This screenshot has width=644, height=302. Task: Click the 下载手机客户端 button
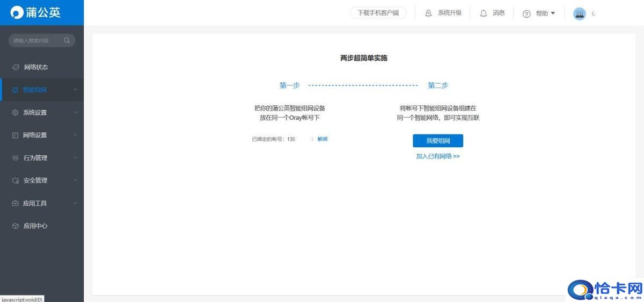pyautogui.click(x=378, y=13)
